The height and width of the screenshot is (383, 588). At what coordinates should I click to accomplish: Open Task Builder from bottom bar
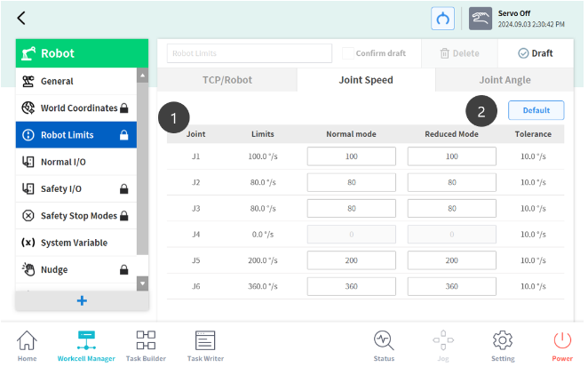tap(145, 346)
